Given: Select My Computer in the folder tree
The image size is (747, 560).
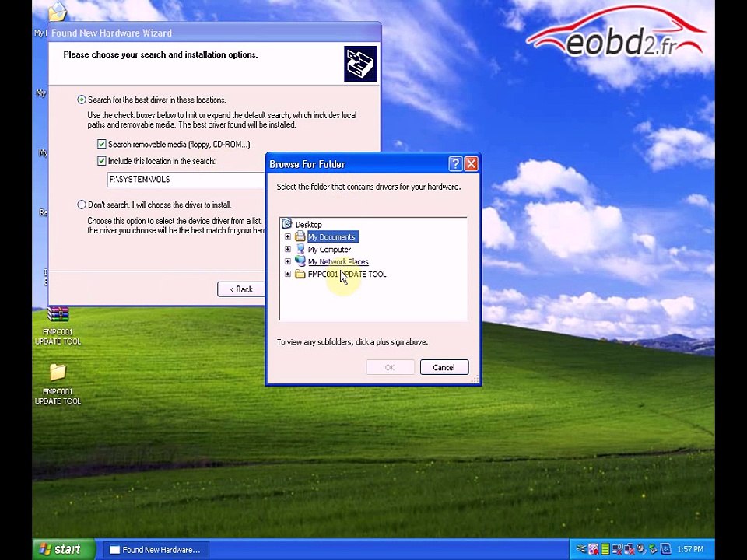Looking at the screenshot, I should pos(329,249).
